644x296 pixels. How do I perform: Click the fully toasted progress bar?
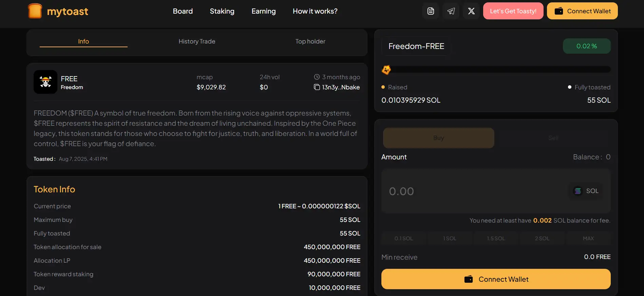(499, 70)
